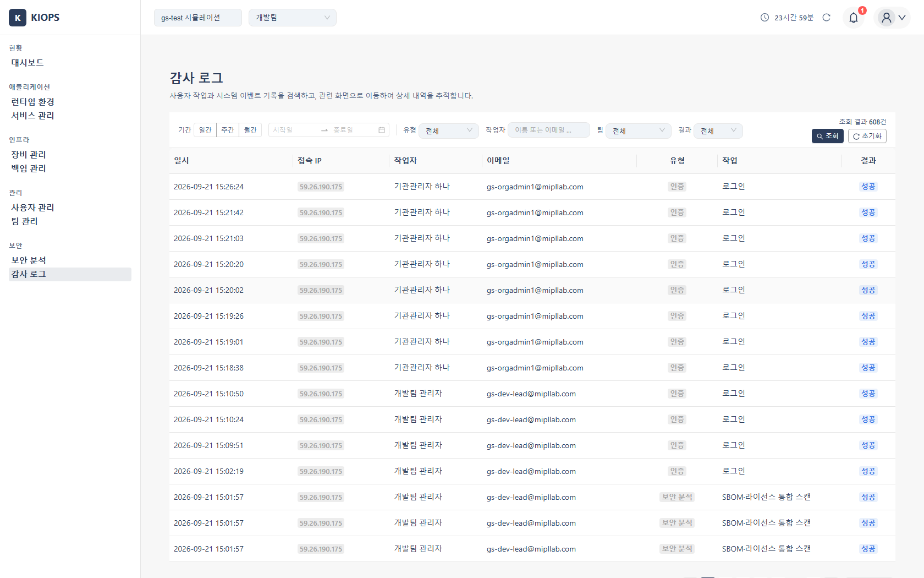The image size is (924, 578).
Task: Click the 결과 column header
Action: (868, 160)
